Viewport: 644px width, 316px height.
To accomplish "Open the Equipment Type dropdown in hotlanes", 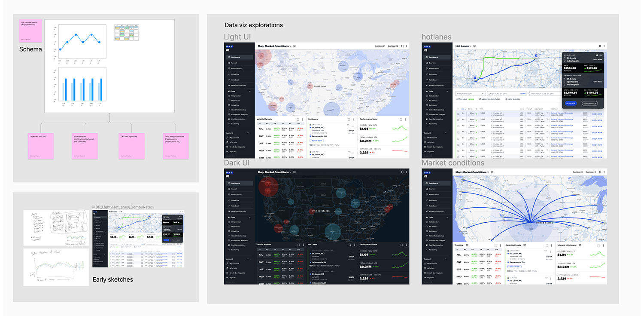I will pos(470,93).
